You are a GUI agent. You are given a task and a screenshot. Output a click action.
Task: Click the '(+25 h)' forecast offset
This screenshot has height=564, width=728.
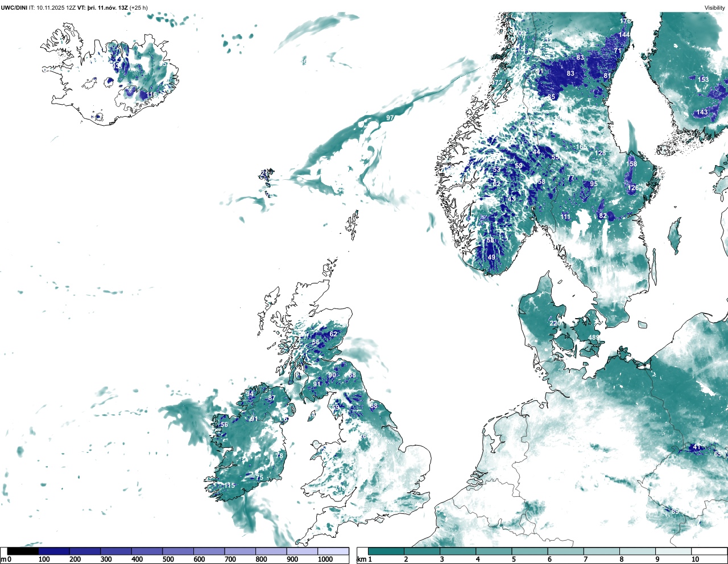(139, 8)
